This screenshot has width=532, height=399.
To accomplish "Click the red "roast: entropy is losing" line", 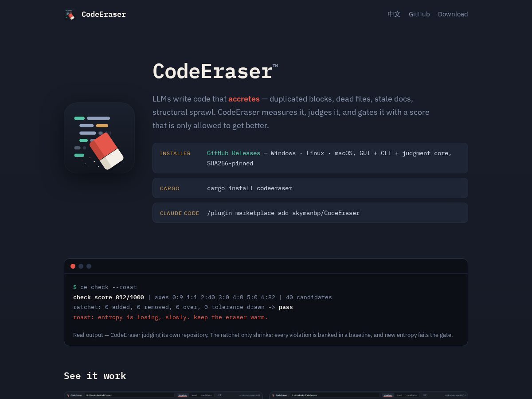I will (x=171, y=317).
